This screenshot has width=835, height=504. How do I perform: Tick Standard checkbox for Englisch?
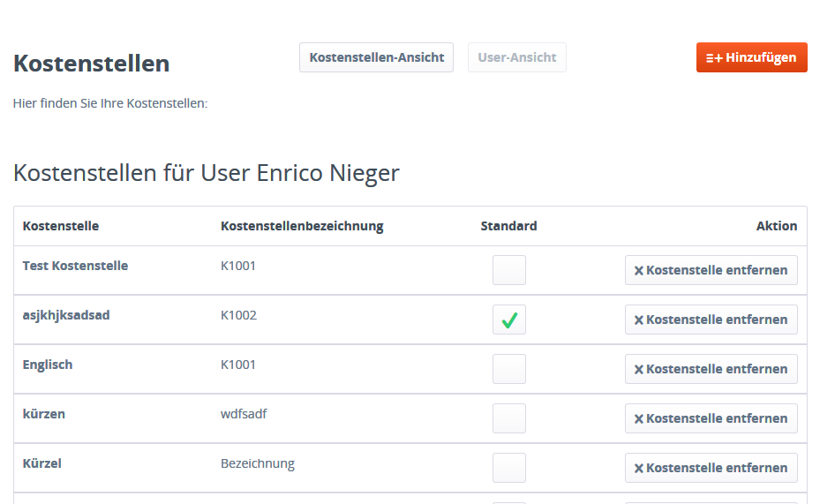pyautogui.click(x=509, y=369)
